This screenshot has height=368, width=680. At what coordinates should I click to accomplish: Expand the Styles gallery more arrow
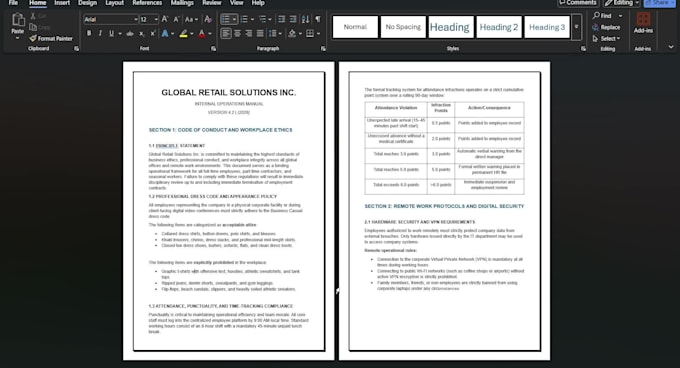coord(576,27)
